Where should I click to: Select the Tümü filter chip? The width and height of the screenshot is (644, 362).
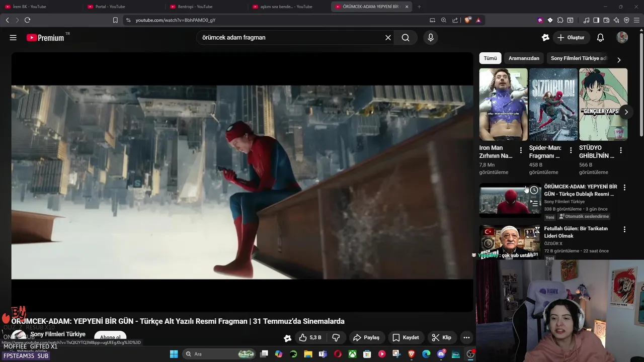pos(490,58)
